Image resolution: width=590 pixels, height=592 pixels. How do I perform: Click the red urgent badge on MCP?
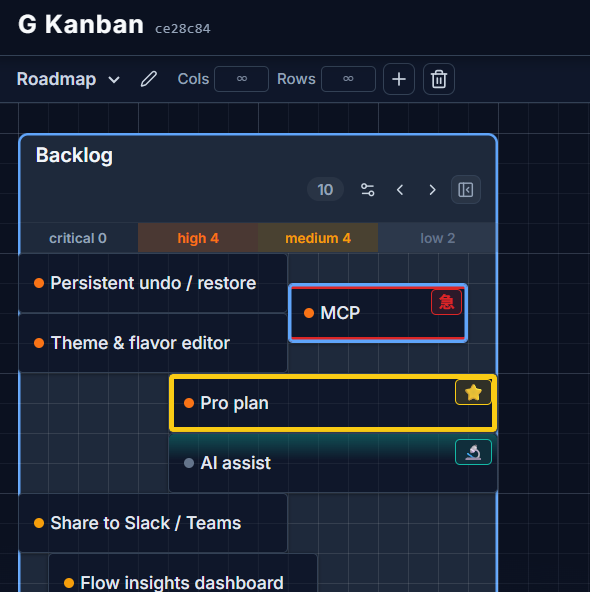[x=446, y=302]
